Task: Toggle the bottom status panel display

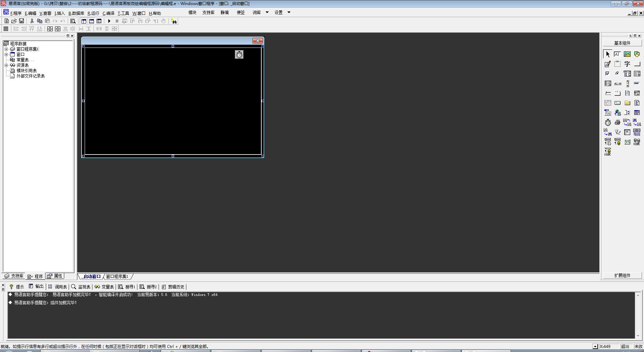Action: [92, 21]
